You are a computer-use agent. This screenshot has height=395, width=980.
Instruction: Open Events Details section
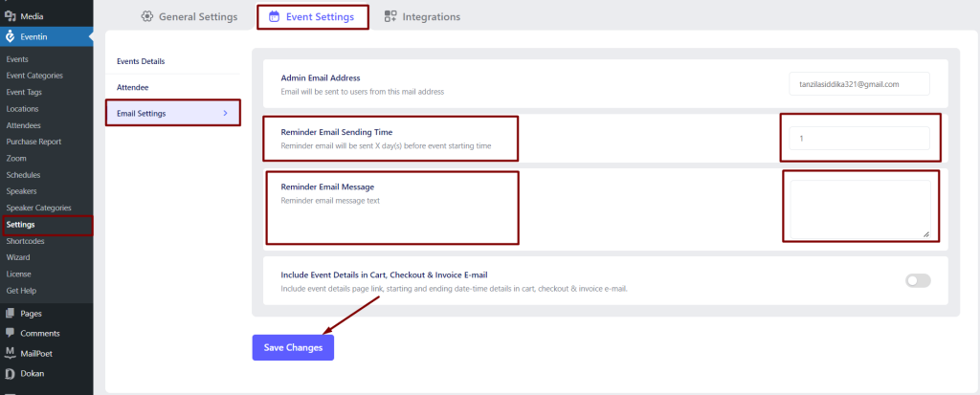pos(141,61)
